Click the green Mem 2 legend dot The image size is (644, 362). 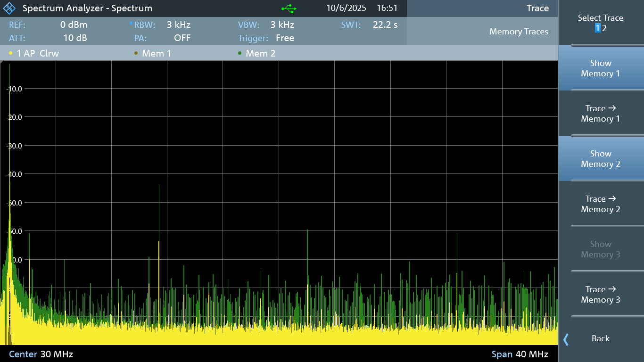pyautogui.click(x=239, y=53)
